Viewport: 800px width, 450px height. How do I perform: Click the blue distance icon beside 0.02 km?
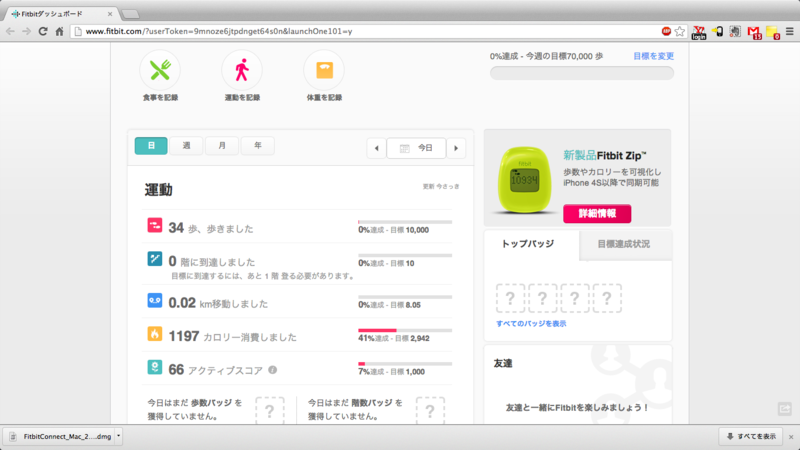click(155, 300)
